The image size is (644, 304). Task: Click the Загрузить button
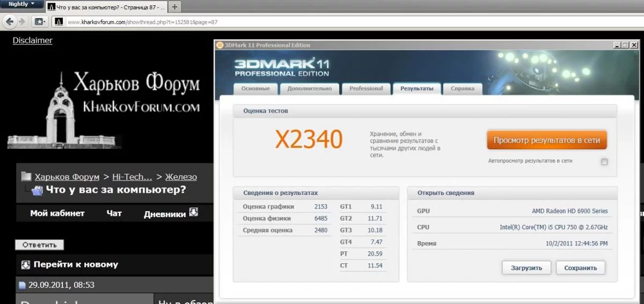tap(526, 268)
